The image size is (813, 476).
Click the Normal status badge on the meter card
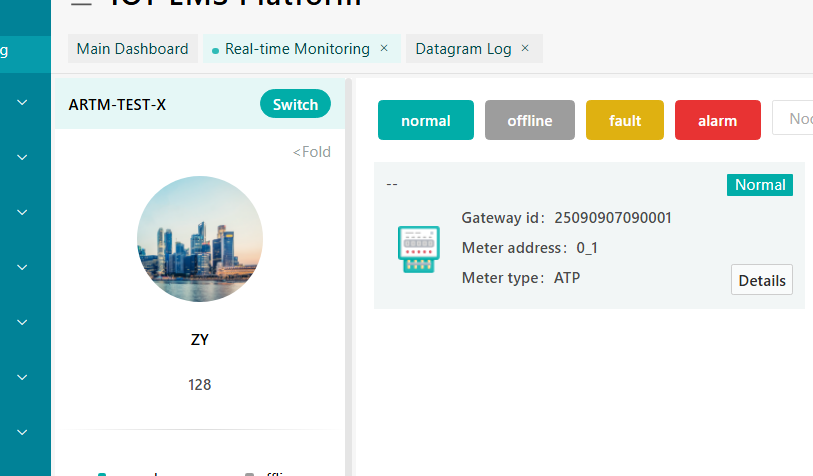[x=760, y=185]
